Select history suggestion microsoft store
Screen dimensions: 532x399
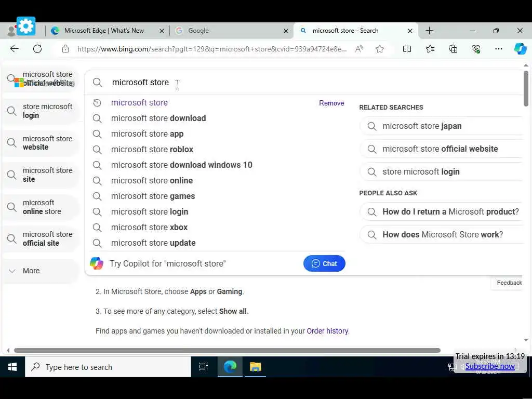[x=139, y=102]
